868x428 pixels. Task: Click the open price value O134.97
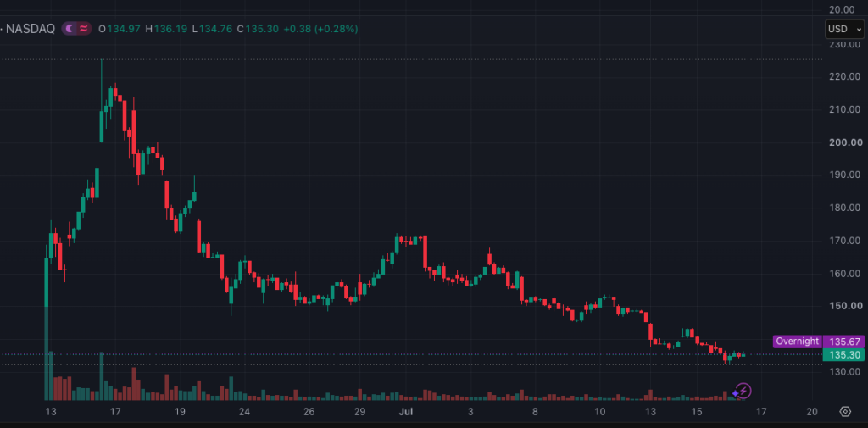tap(120, 29)
